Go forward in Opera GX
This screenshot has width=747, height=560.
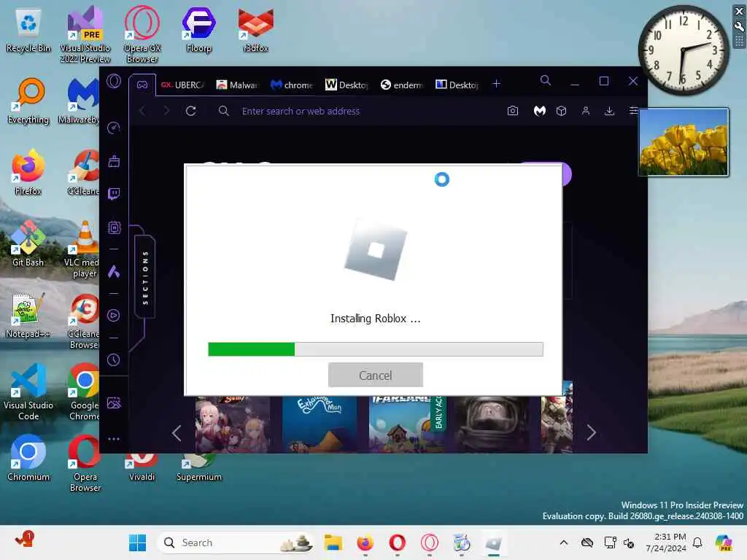166,111
